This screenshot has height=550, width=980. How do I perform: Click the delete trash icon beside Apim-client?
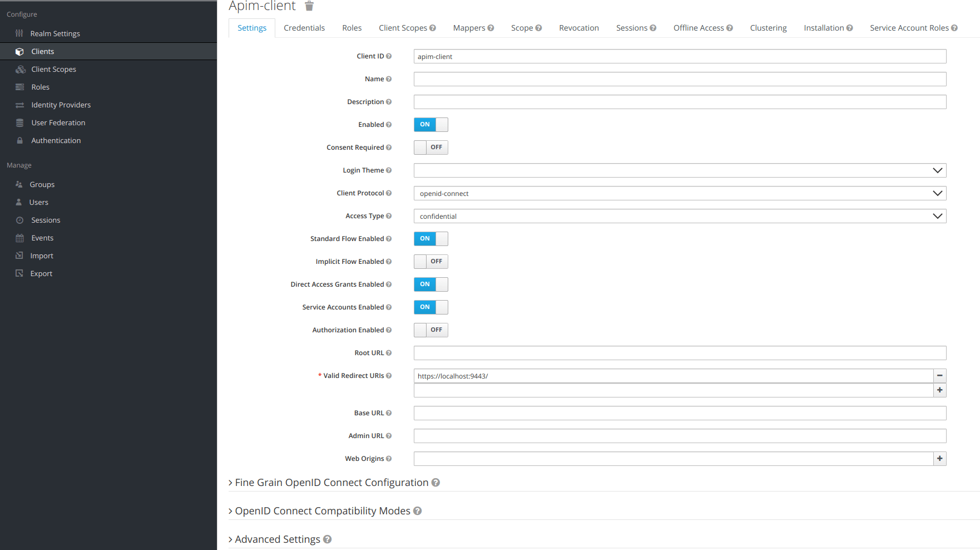click(x=309, y=6)
